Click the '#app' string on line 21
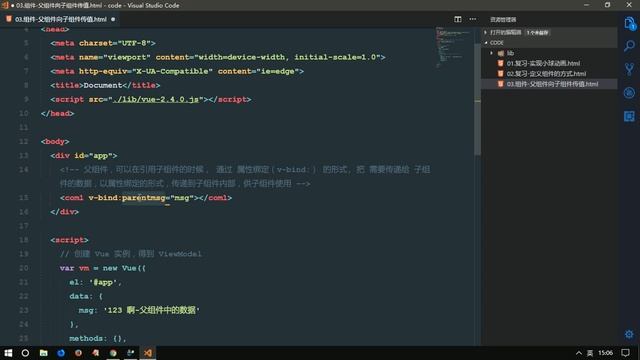Image resolution: width=640 pixels, height=360 pixels. 103,282
